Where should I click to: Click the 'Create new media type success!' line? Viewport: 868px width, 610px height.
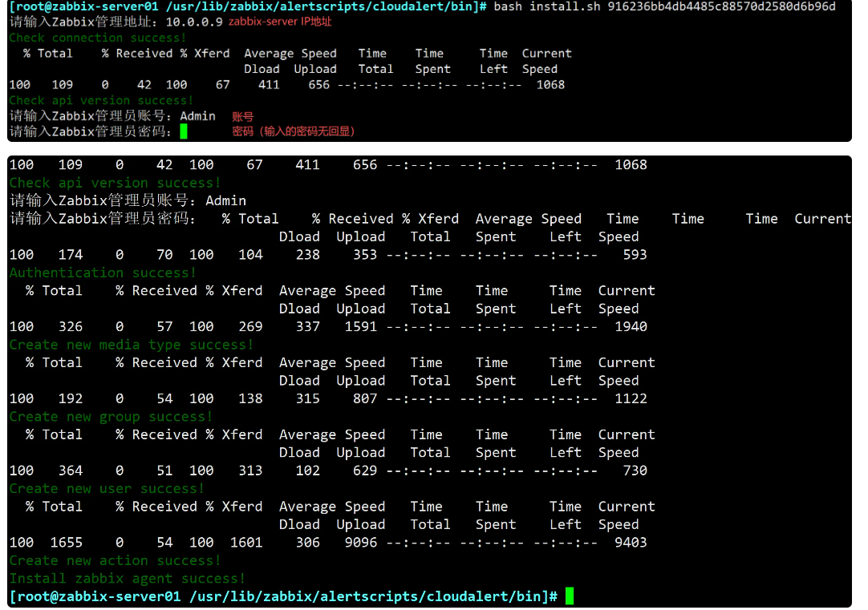click(x=132, y=345)
